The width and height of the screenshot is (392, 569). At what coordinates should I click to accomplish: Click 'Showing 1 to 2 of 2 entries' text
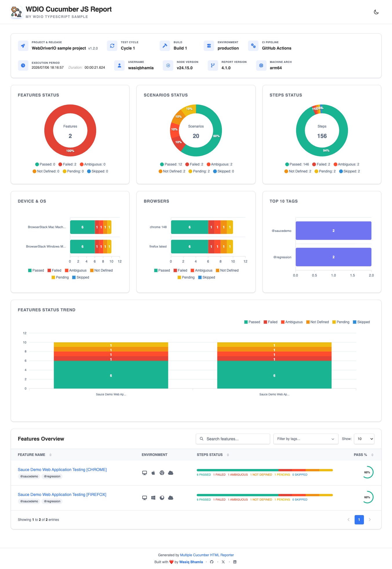pyautogui.click(x=38, y=519)
